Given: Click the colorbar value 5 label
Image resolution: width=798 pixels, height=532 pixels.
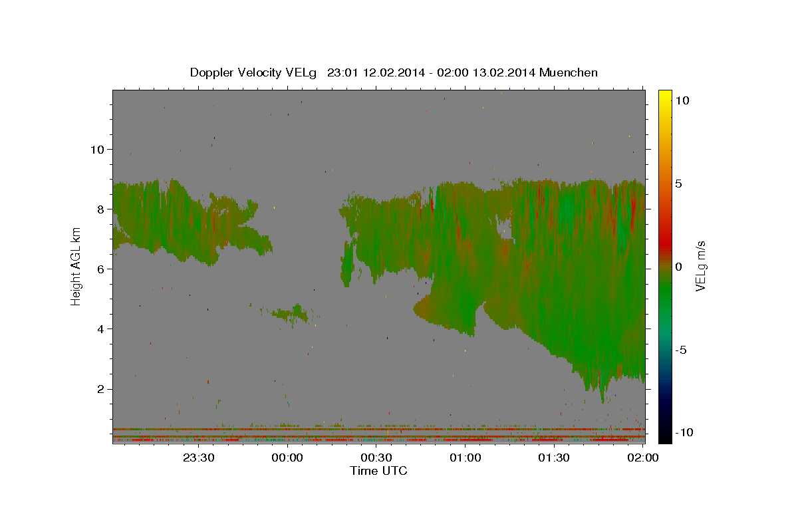Looking at the screenshot, I should click(x=679, y=184).
